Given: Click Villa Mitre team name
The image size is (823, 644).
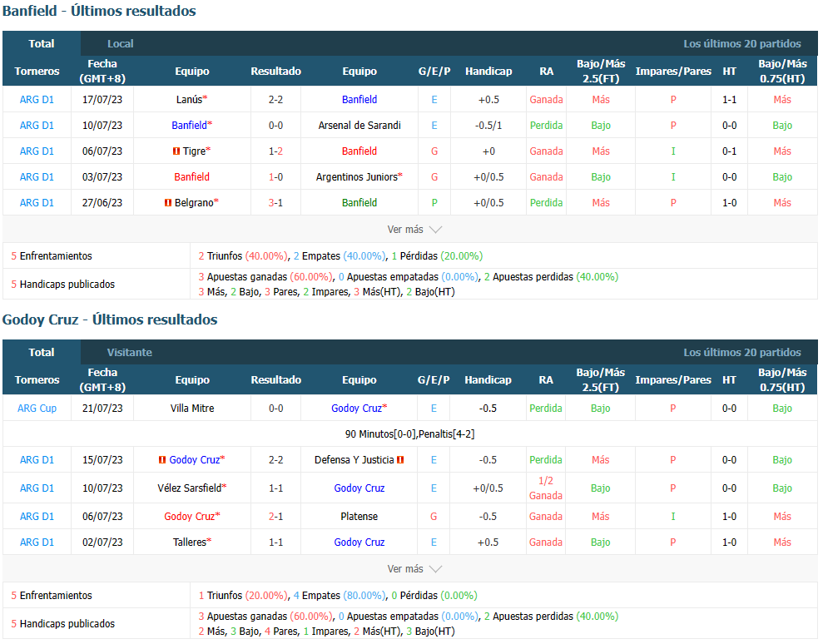Looking at the screenshot, I should click(x=192, y=408).
